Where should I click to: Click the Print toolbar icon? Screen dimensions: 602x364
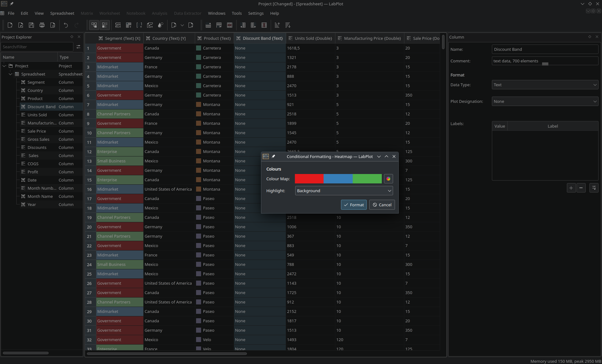[x=42, y=25]
